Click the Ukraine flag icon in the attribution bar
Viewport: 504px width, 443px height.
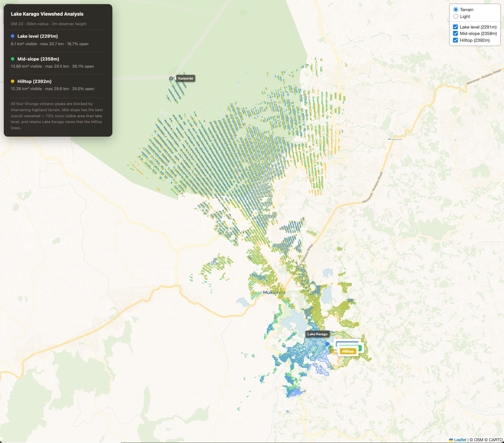coord(451,440)
